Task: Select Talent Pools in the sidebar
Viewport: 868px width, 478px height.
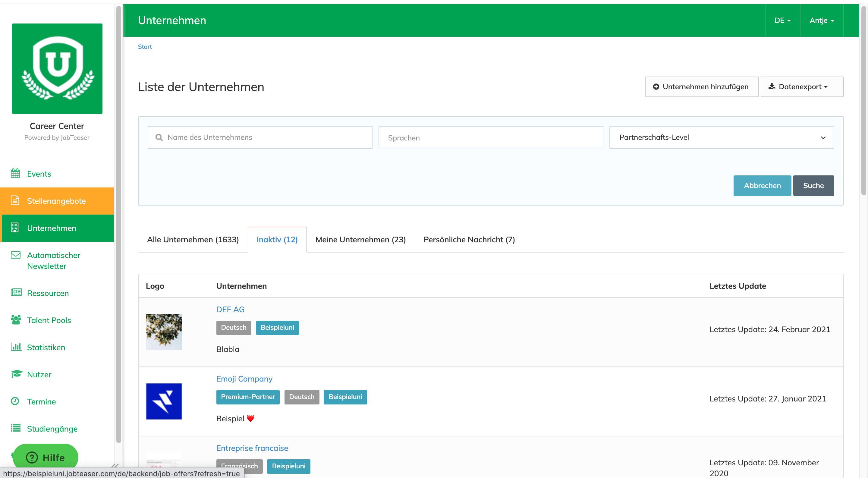Action: pyautogui.click(x=57, y=320)
